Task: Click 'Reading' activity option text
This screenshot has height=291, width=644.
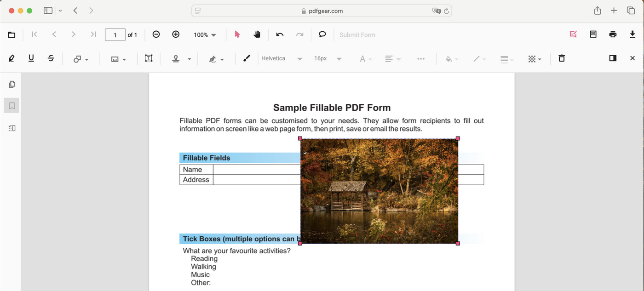Action: (204, 259)
